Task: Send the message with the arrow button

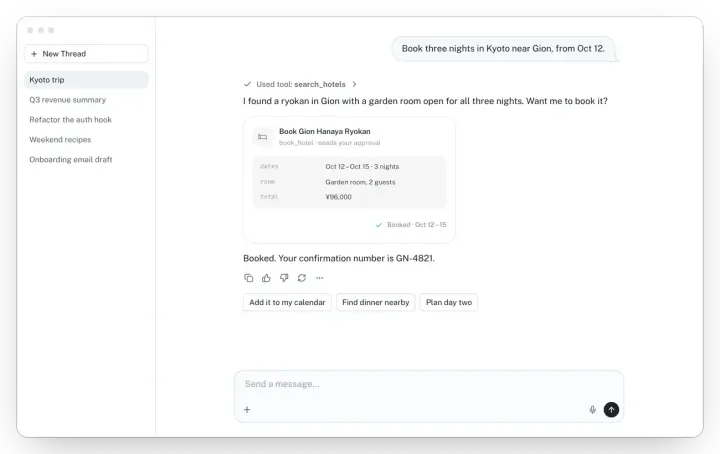Action: pos(611,409)
